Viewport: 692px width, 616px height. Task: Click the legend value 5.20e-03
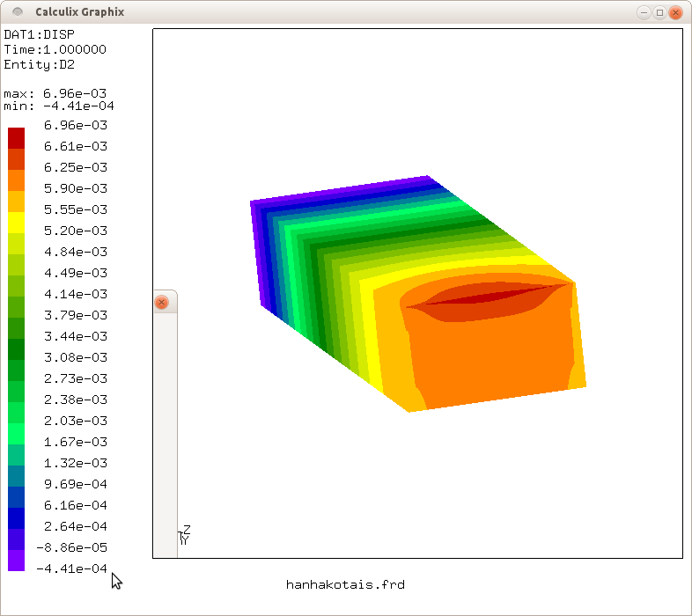(76, 231)
